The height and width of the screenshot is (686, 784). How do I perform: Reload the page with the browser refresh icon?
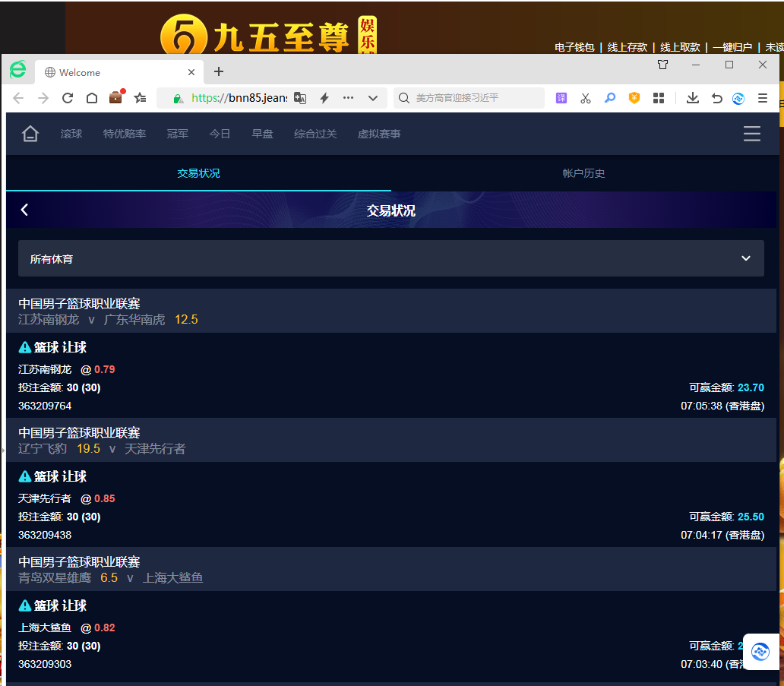tap(68, 98)
